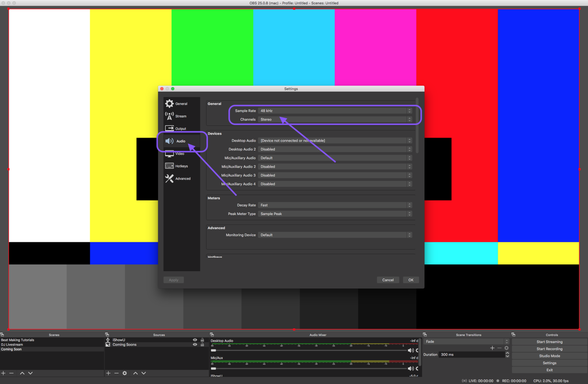Select the Hotkeys keyboard icon

click(169, 166)
